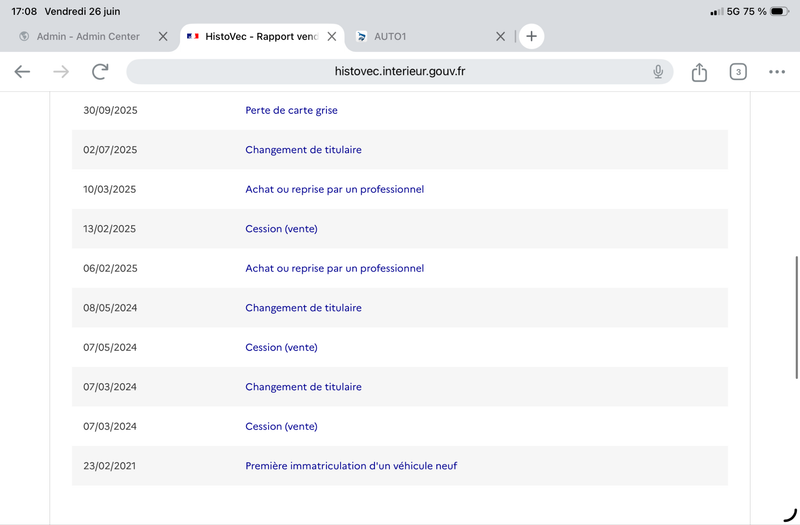Tap the 17:08 clock in status bar

24,11
